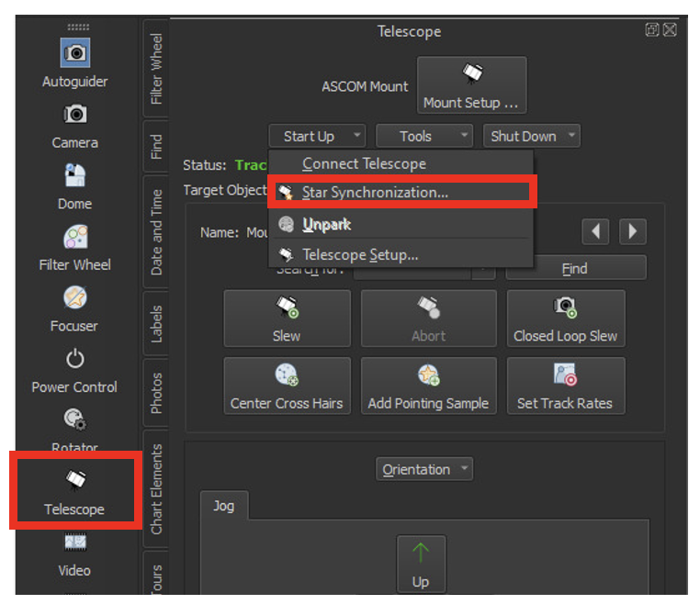Click the Closed Loop Slew button

(565, 319)
